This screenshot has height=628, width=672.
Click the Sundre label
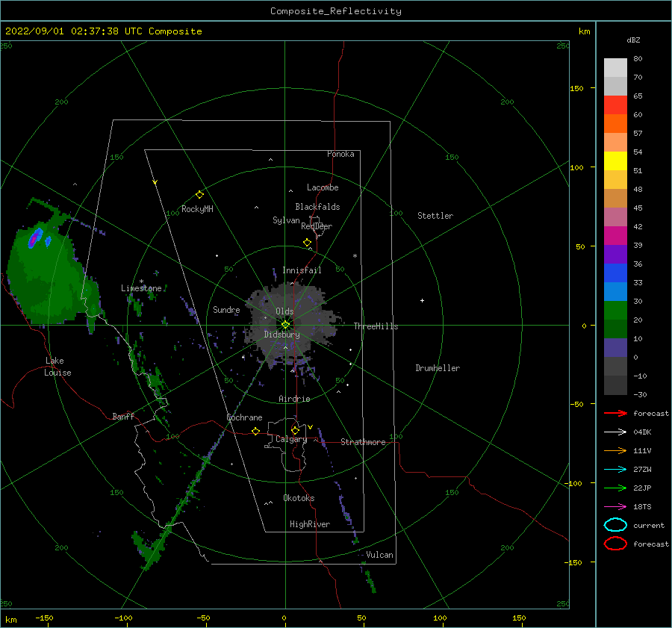[x=227, y=309]
